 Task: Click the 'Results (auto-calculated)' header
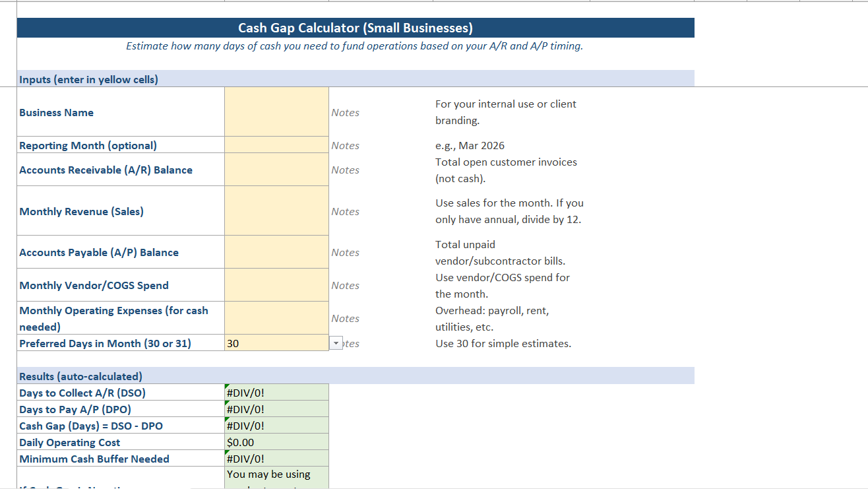click(x=356, y=376)
